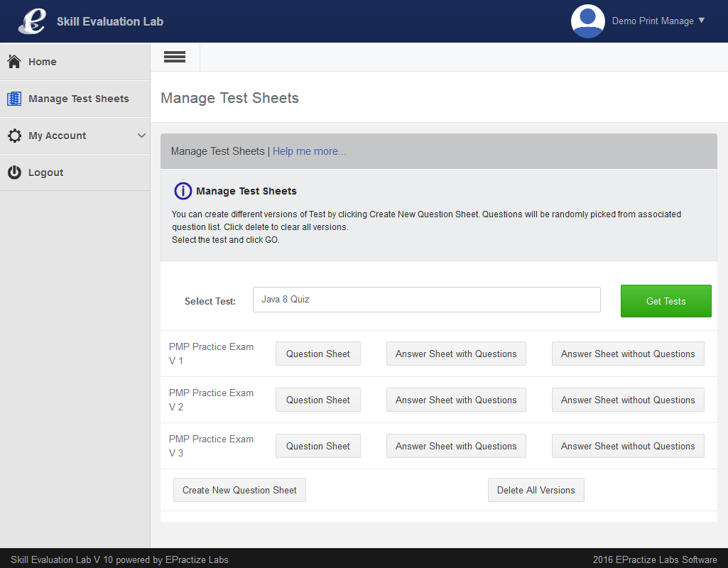The image size is (728, 568).
Task: Open the Select Test combo box
Action: [426, 300]
